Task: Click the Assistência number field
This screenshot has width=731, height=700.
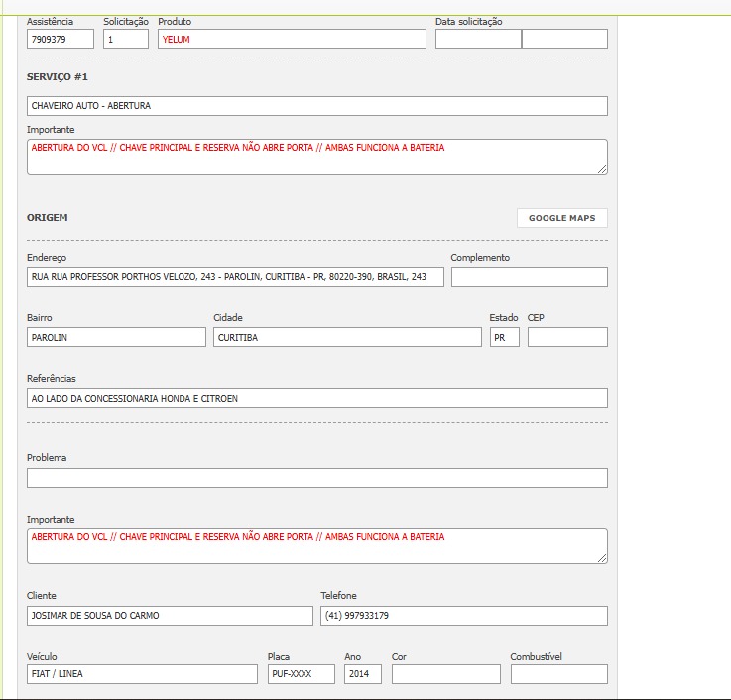Action: click(61, 39)
